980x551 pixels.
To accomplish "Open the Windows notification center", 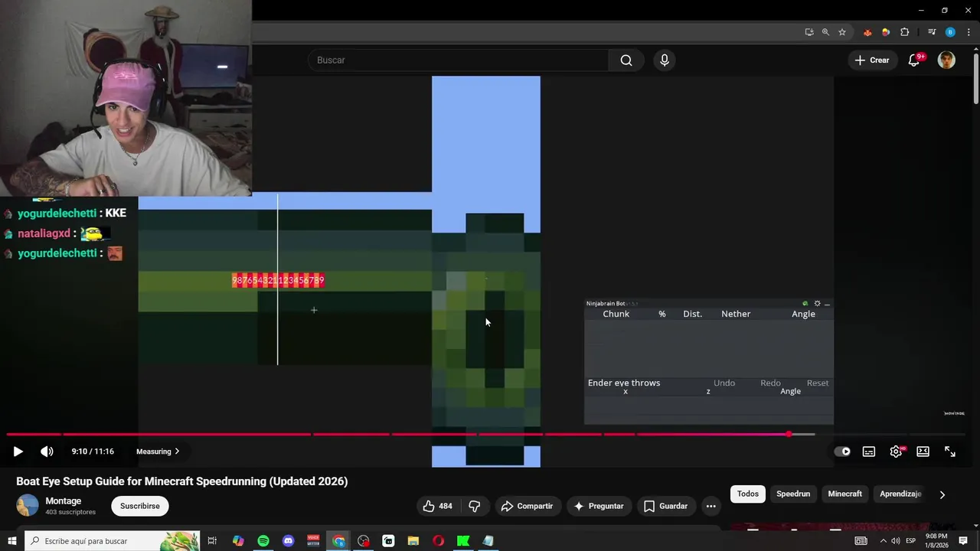I will (x=963, y=541).
